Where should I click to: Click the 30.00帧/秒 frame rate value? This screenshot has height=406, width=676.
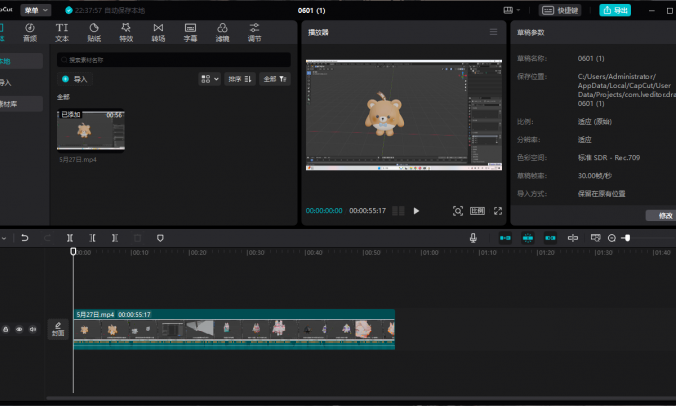[595, 176]
